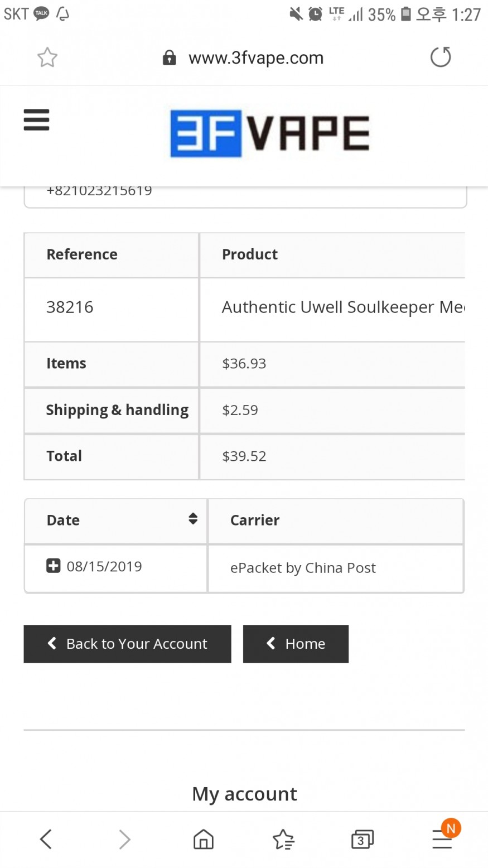The image size is (488, 868).
Task: Reload the page with refresh icon
Action: (x=441, y=57)
